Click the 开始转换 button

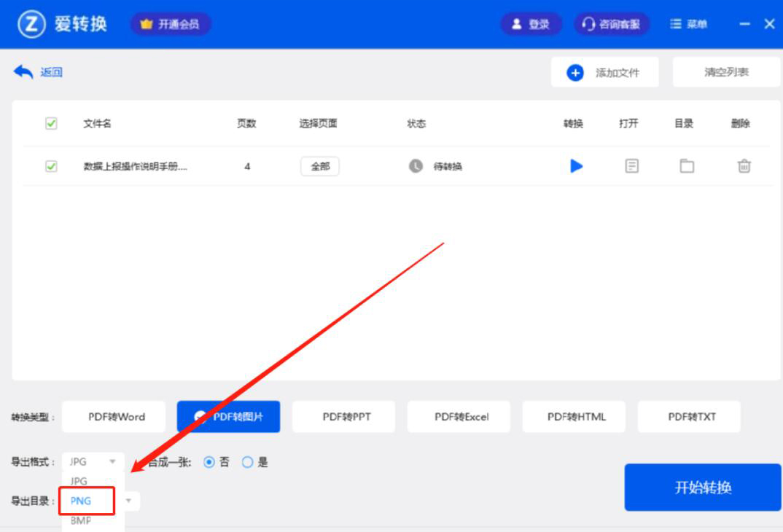[x=703, y=487]
